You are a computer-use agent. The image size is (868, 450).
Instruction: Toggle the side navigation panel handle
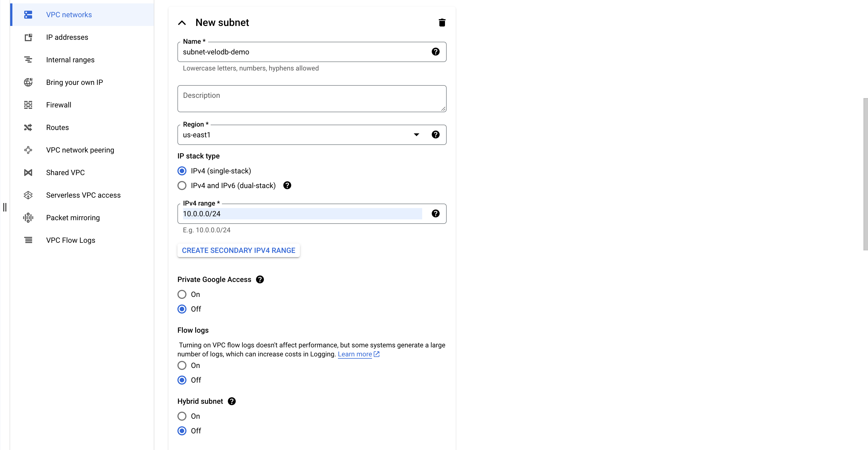click(x=5, y=207)
